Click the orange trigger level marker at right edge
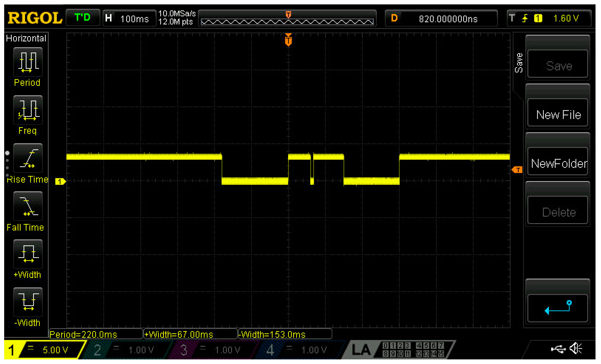Screen dimensions: 601x364 (517, 170)
